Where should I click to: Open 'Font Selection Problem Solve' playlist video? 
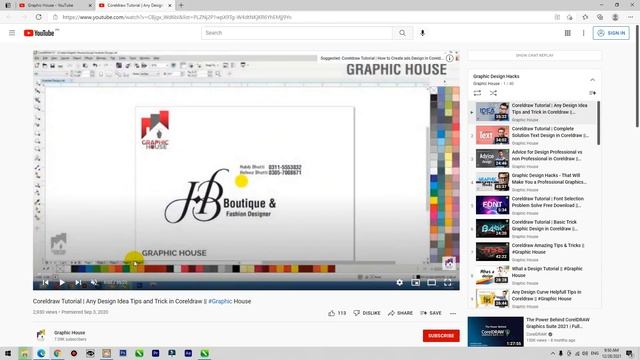pyautogui.click(x=533, y=205)
